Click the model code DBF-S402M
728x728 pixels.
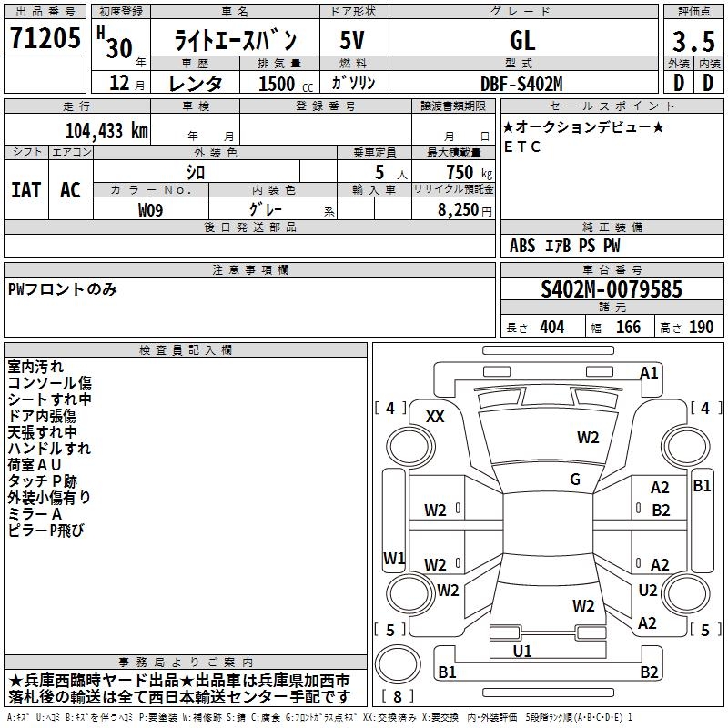point(521,84)
